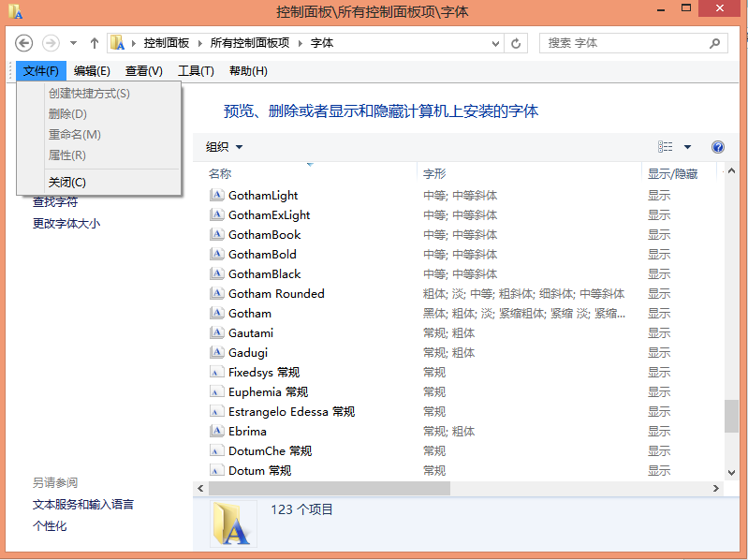Viewport: 748px width, 560px height.
Task: Select the Fixedsys font file icon
Action: 216,372
